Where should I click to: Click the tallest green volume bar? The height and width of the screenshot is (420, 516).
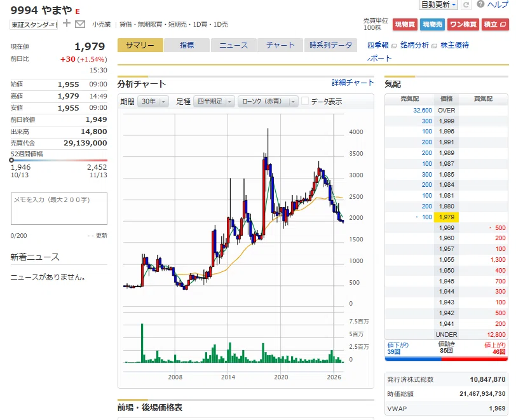tap(142, 343)
